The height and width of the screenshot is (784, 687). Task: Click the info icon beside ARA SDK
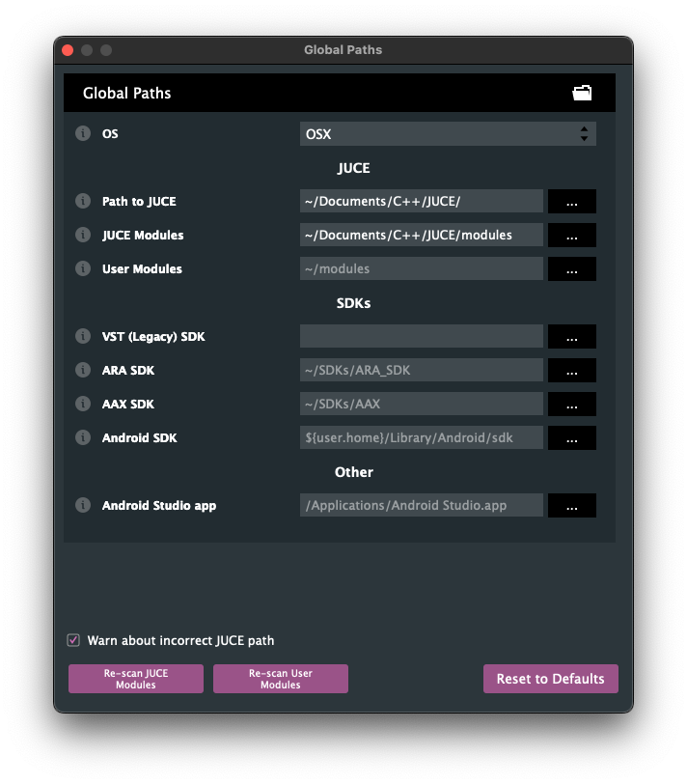coord(83,370)
